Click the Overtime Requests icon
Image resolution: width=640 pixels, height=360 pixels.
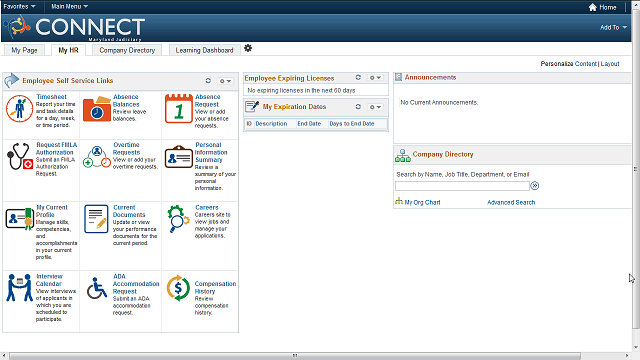click(x=97, y=157)
